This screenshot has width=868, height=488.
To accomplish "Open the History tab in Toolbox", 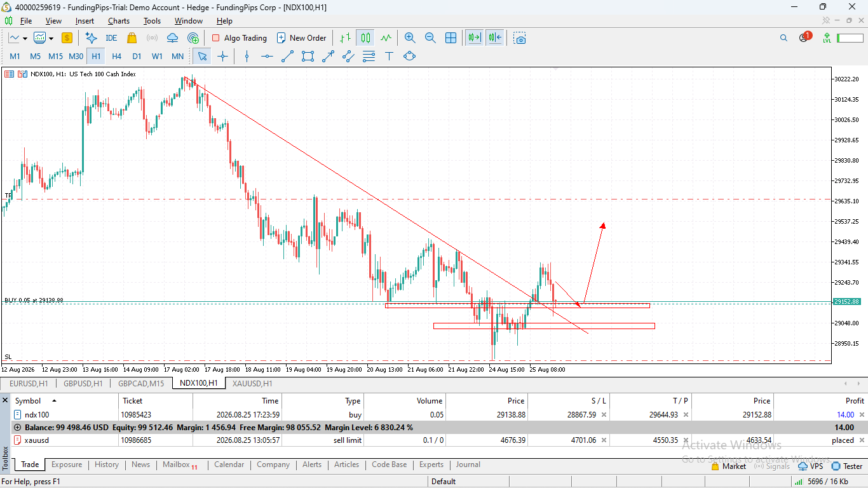I will click(107, 464).
